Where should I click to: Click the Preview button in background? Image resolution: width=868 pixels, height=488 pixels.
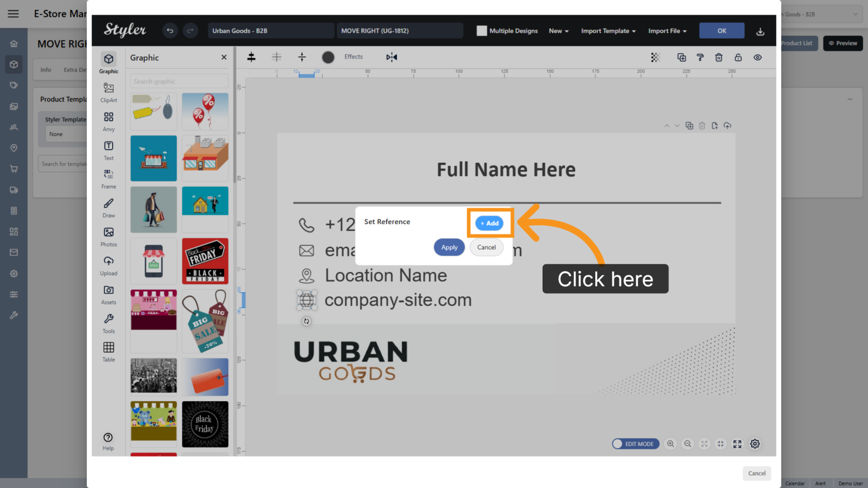tap(843, 43)
